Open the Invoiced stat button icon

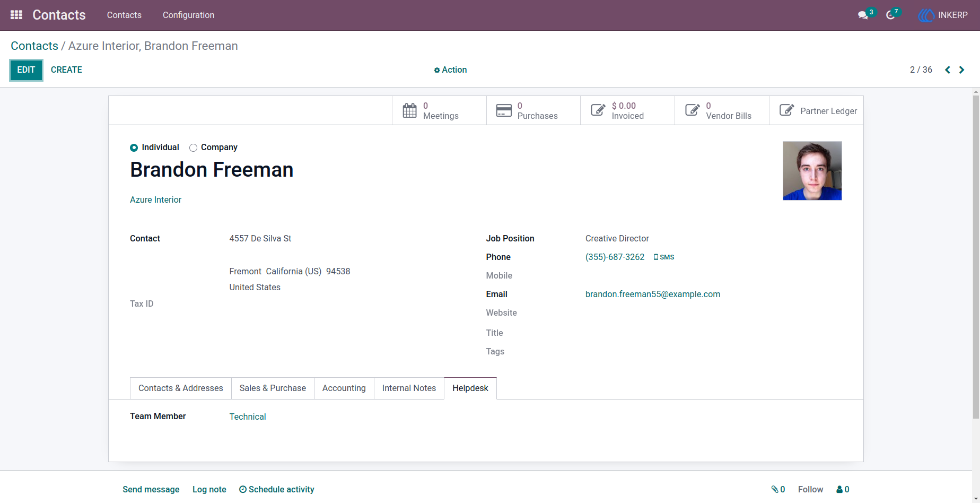click(x=598, y=110)
